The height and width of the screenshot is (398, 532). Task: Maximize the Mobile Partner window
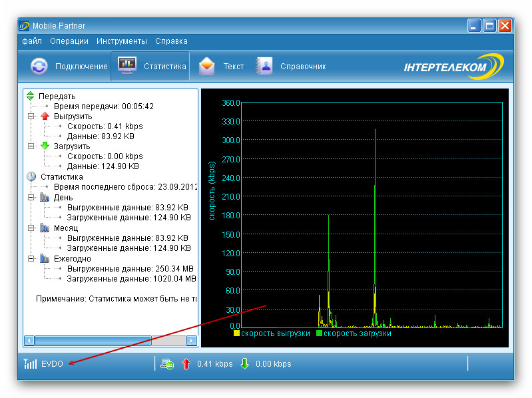tap(489, 26)
